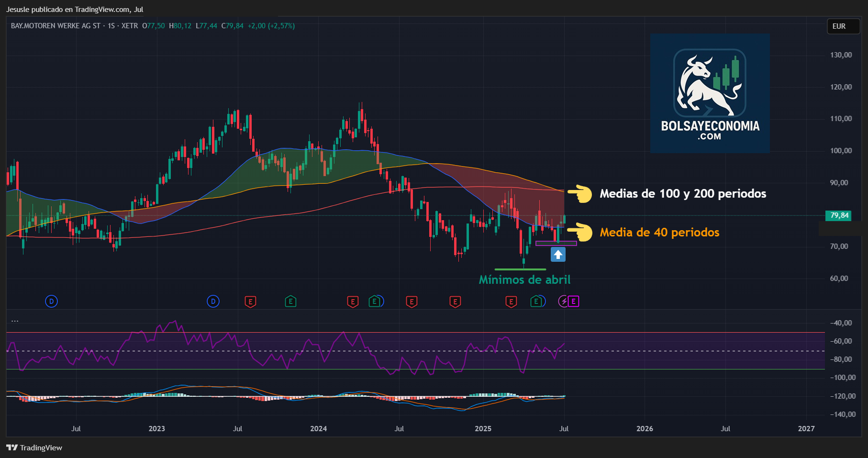This screenshot has height=458, width=868.
Task: Click the 110,00 price axis label
Action: 841,119
